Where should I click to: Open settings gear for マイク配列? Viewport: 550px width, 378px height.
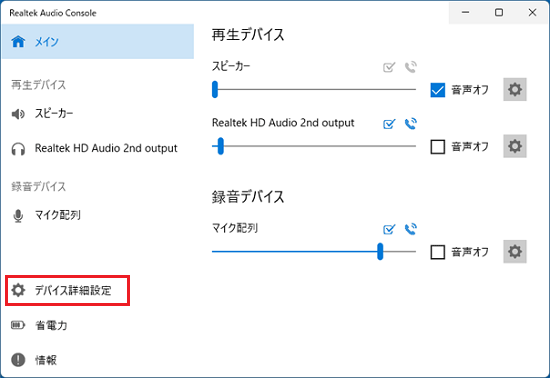click(515, 251)
